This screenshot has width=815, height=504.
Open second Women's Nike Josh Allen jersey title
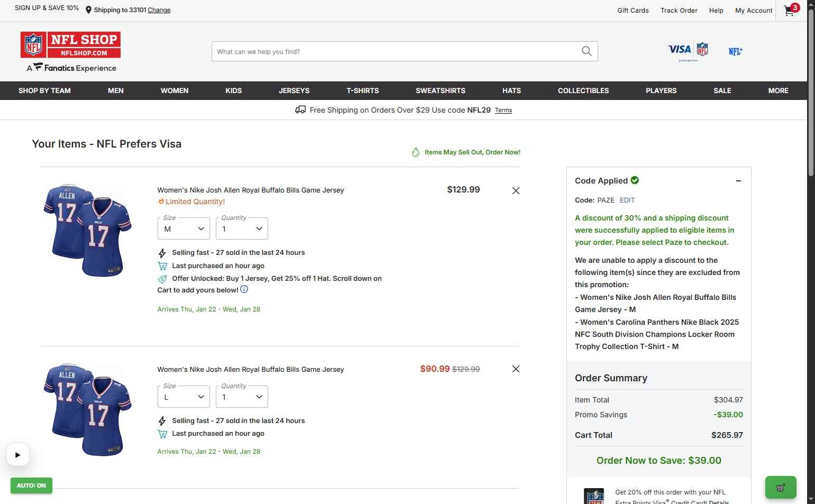251,369
